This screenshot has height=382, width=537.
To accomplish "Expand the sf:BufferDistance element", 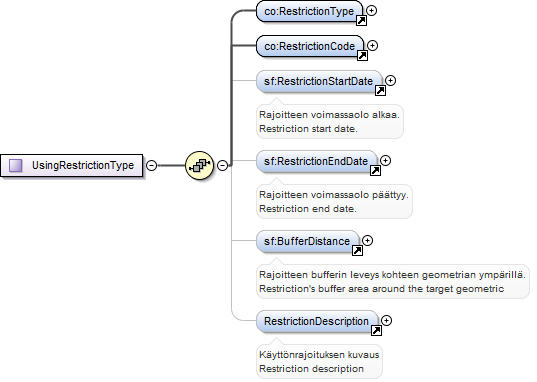I will (x=368, y=241).
